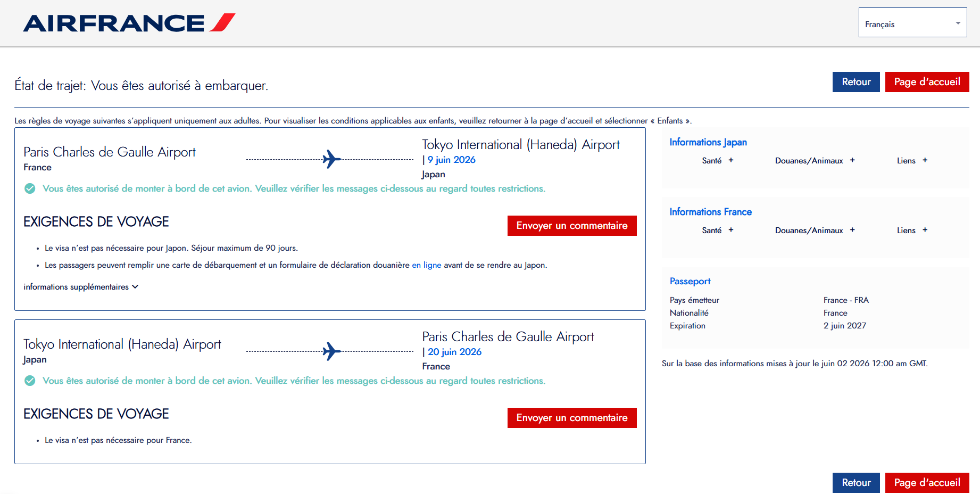The width and height of the screenshot is (980, 494).
Task: Click the Air France logo
Action: (129, 23)
